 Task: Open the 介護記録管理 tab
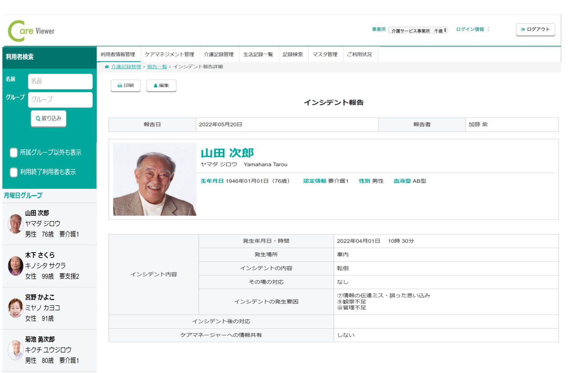pos(219,54)
